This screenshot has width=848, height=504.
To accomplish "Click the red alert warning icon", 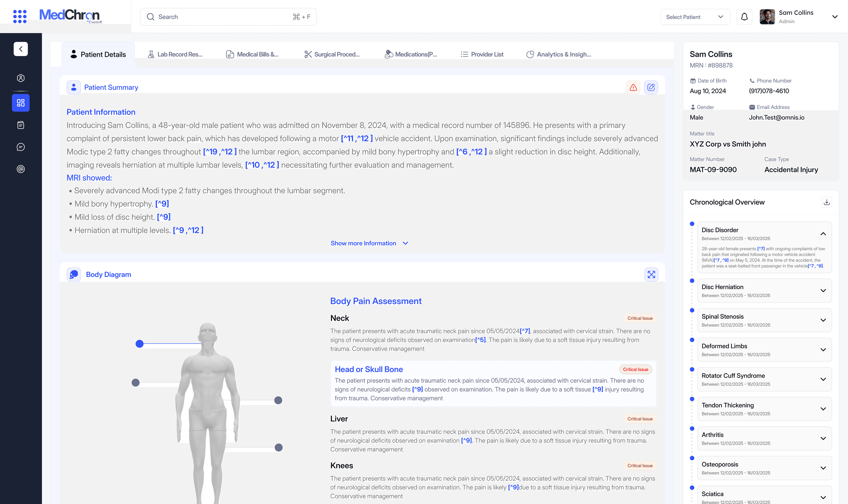I will click(x=633, y=87).
